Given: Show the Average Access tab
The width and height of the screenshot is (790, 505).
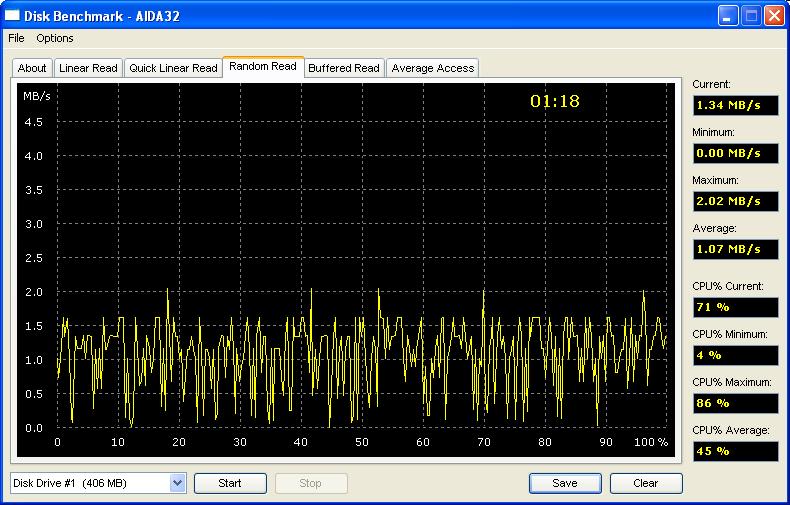Looking at the screenshot, I should (x=433, y=68).
